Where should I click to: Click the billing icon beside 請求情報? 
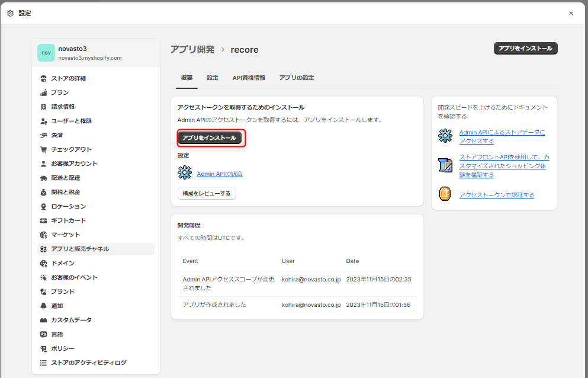pos(43,107)
